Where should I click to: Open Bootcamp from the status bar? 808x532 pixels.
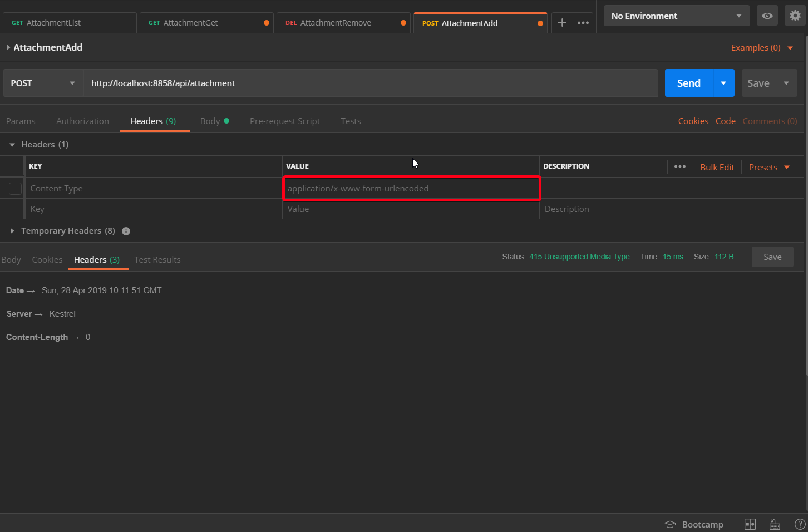click(694, 524)
